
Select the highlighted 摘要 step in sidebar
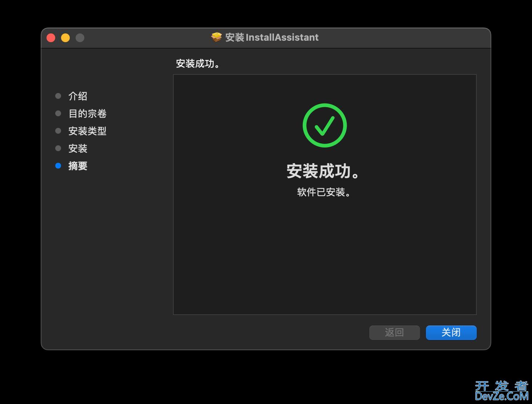[78, 166]
